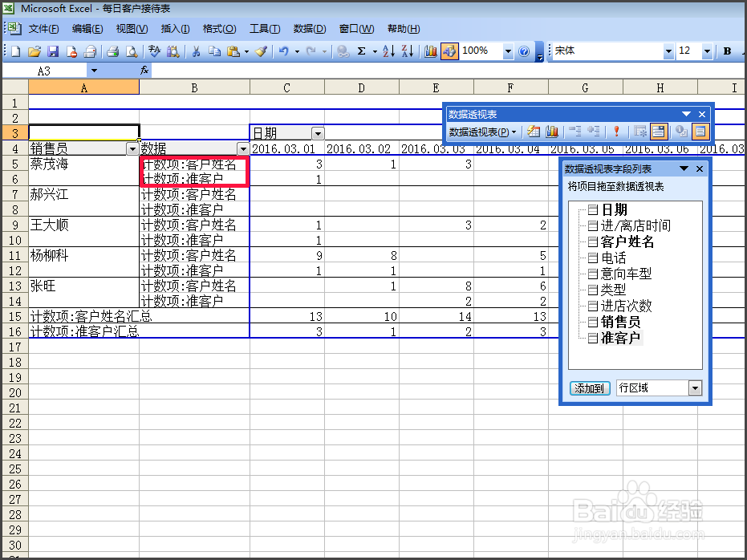Image resolution: width=747 pixels, height=560 pixels.
Task: Sort descending with the Z-A icon
Action: coord(408,51)
